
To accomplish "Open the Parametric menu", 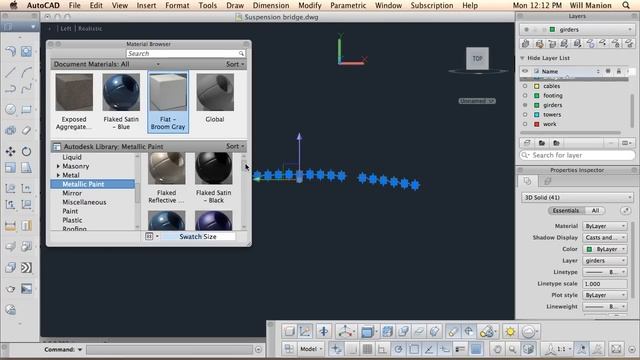I will (348, 5).
